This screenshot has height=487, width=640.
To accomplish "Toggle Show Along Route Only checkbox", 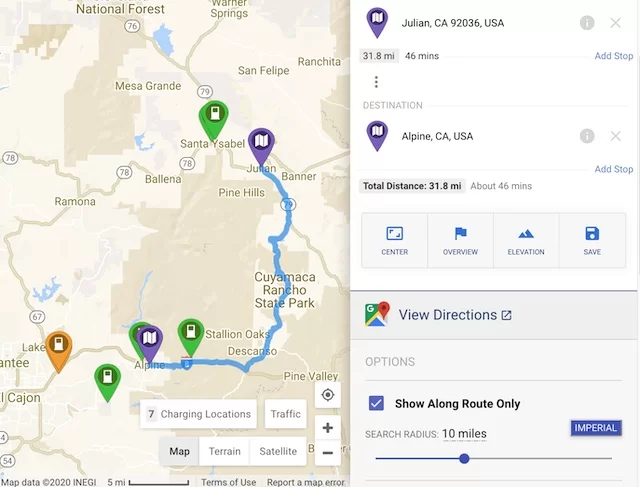I will pos(377,403).
